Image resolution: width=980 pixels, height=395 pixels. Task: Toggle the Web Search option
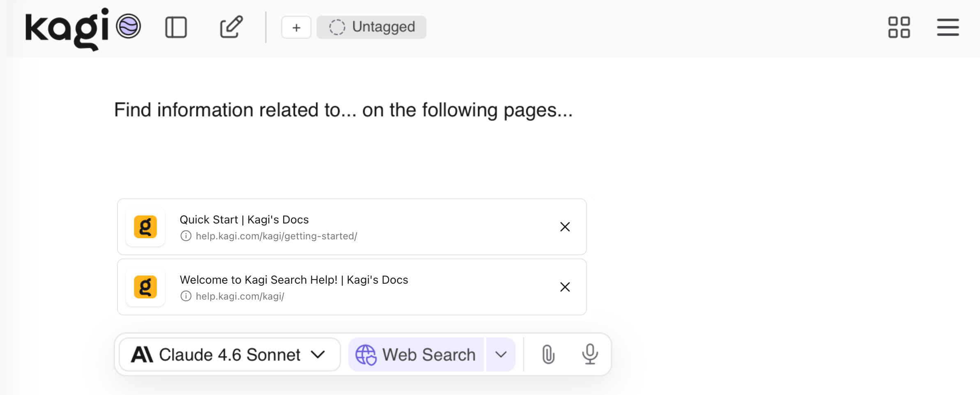click(x=416, y=354)
